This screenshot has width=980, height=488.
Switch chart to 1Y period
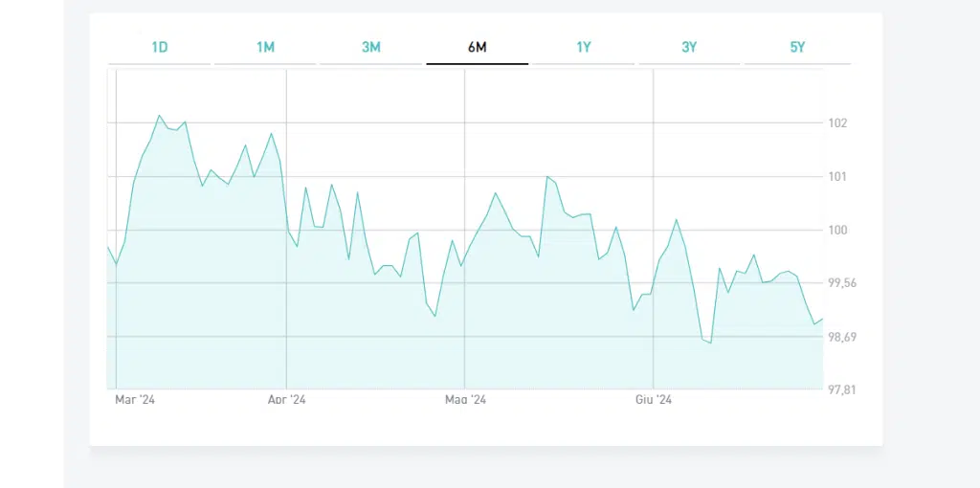583,47
